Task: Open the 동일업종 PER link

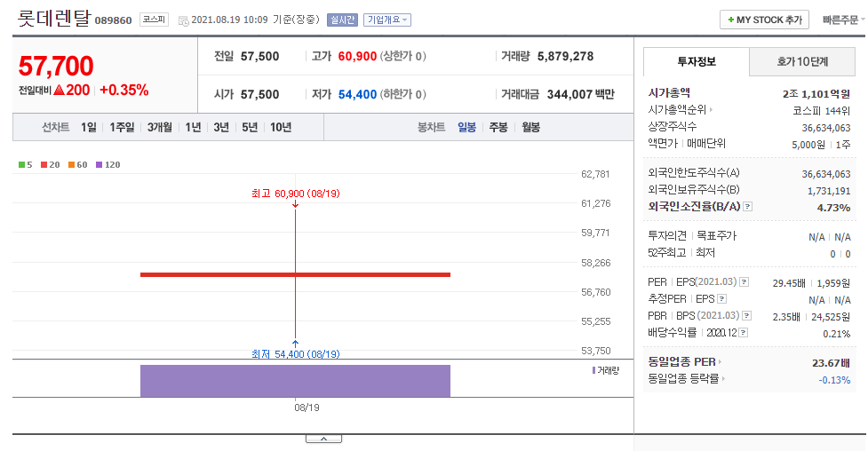Action: click(x=682, y=362)
